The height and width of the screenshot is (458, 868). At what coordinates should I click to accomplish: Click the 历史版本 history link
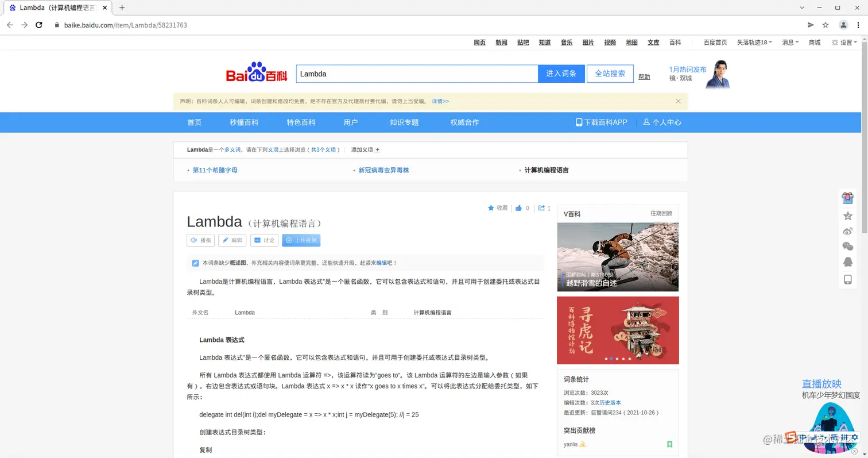click(610, 403)
